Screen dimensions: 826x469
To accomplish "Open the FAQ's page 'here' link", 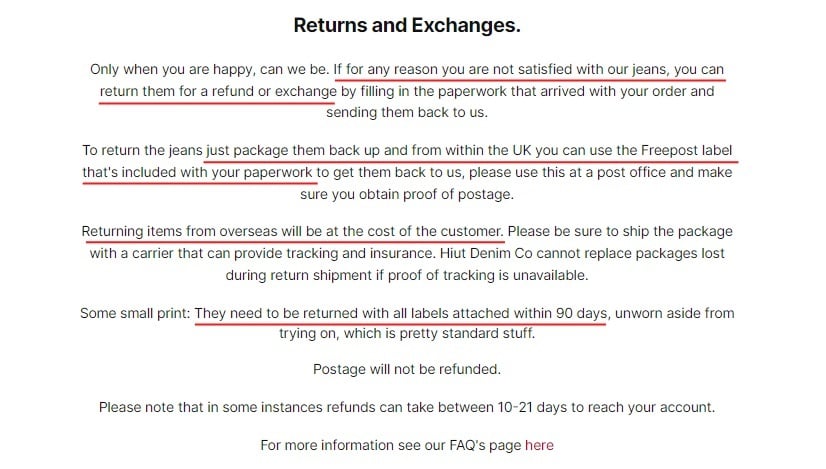I will click(x=539, y=445).
